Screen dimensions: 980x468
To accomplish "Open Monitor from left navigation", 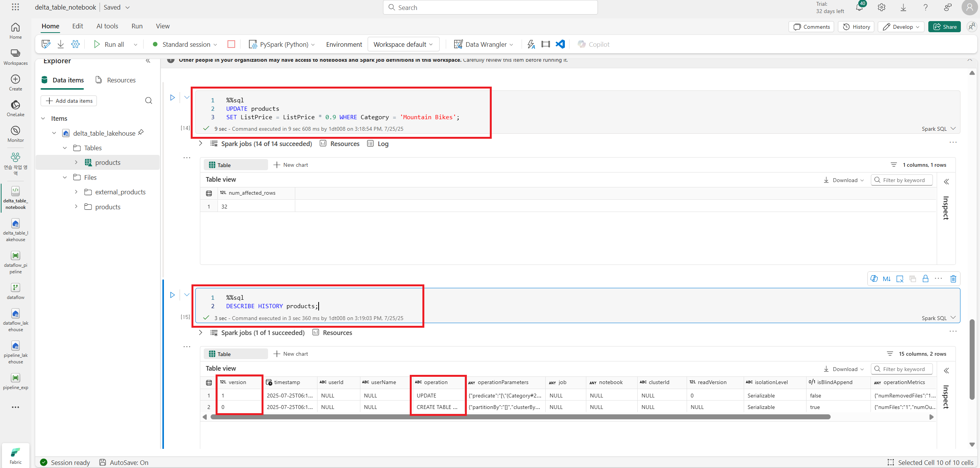I will click(15, 134).
